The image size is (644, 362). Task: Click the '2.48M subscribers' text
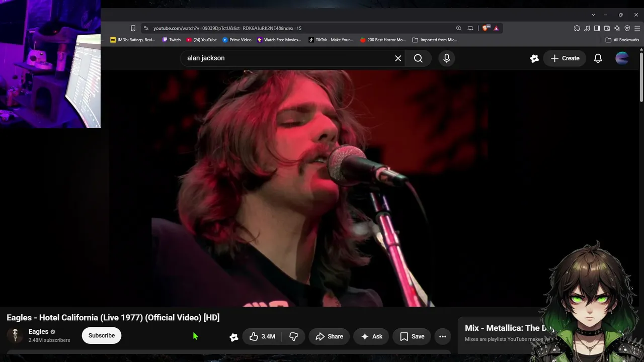tap(49, 340)
